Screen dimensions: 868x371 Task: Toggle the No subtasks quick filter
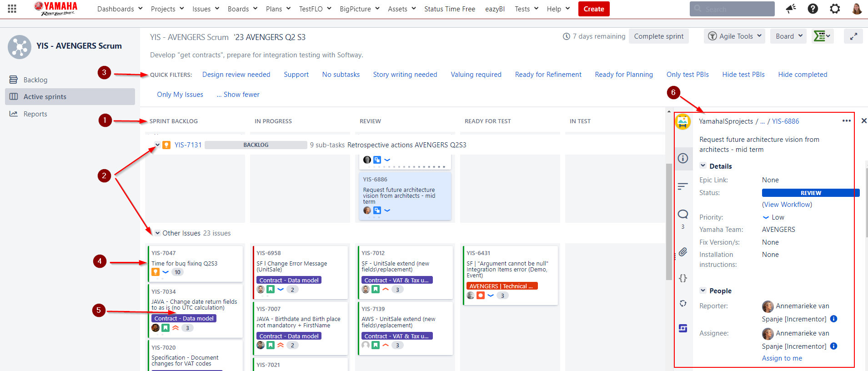pos(341,75)
